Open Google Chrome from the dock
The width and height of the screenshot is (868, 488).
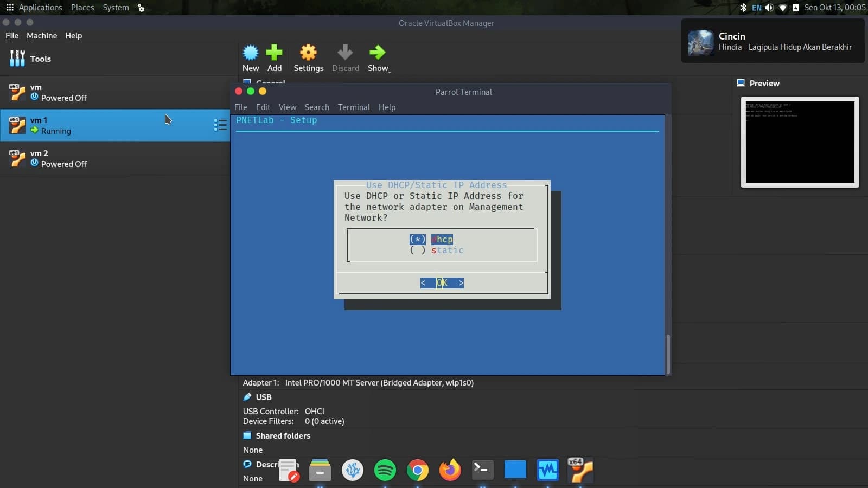[x=418, y=470]
